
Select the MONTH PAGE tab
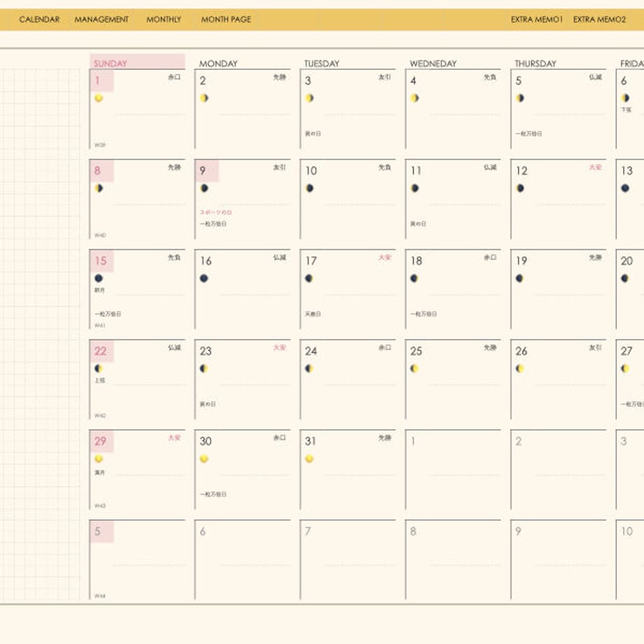point(226,20)
